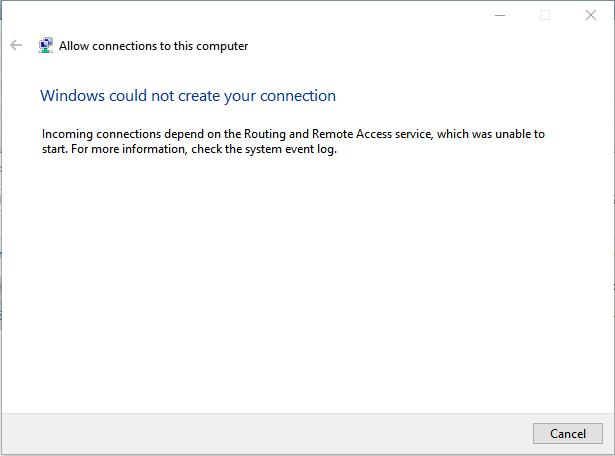Click the word "computer" in the wizard title
Image resolution: width=615 pixels, height=456 pixels.
pyautogui.click(x=221, y=46)
